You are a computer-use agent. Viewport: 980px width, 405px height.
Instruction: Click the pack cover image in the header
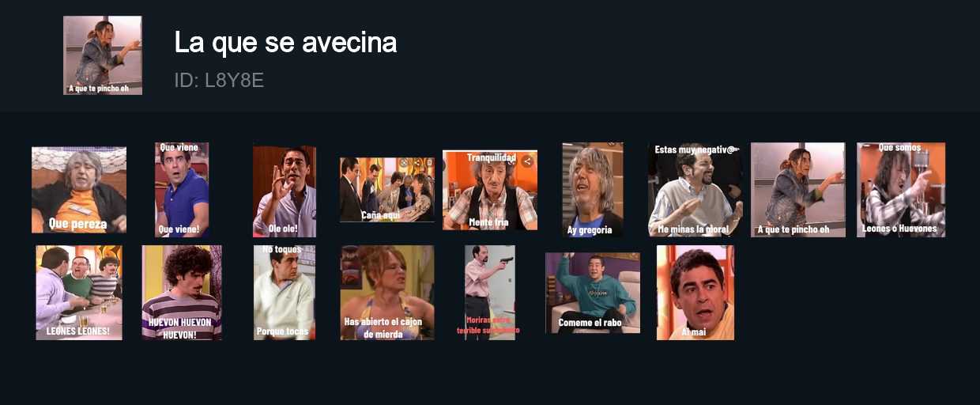point(103,55)
